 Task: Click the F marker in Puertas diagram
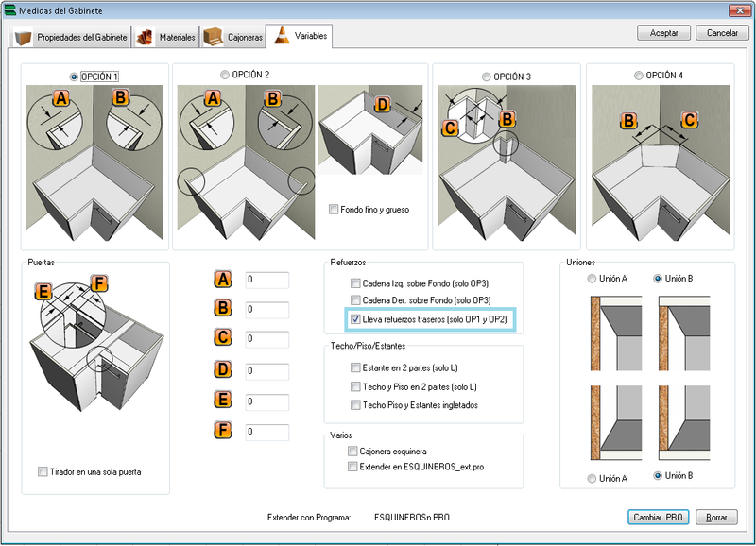(x=99, y=282)
